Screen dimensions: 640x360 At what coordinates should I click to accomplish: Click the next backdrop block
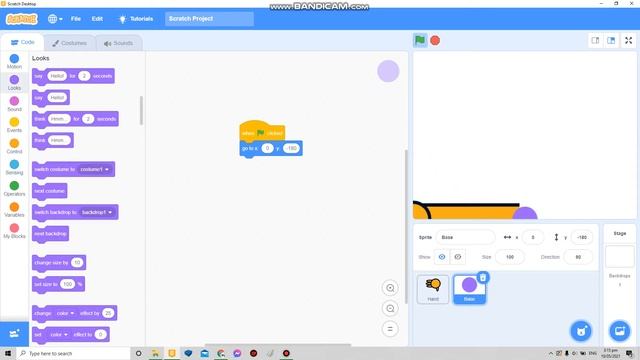pyautogui.click(x=50, y=234)
